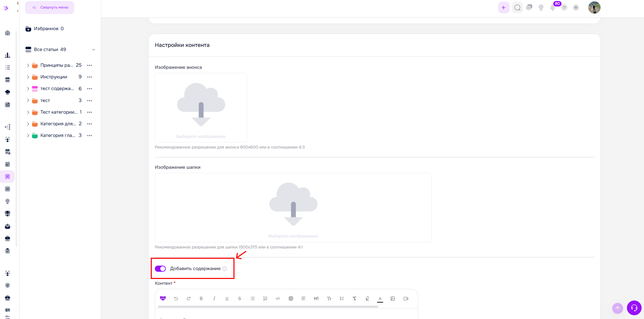Open the text color picker in editor
The image size is (644, 319).
(x=380, y=299)
